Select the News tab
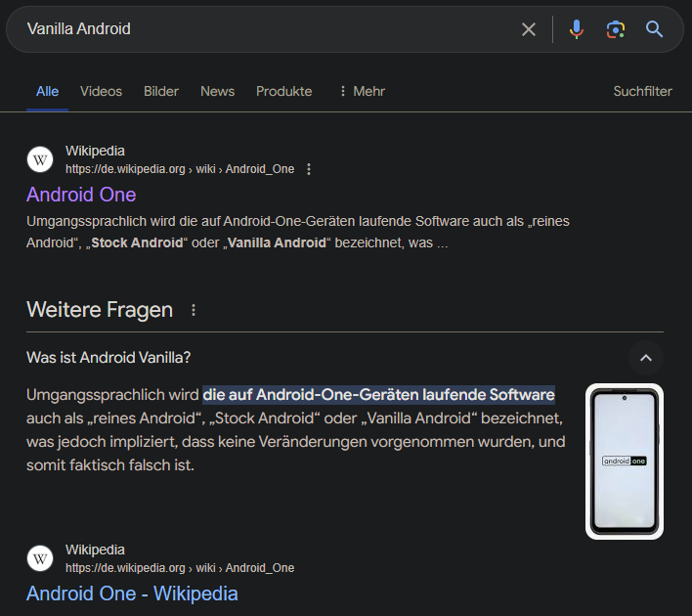 click(x=217, y=91)
